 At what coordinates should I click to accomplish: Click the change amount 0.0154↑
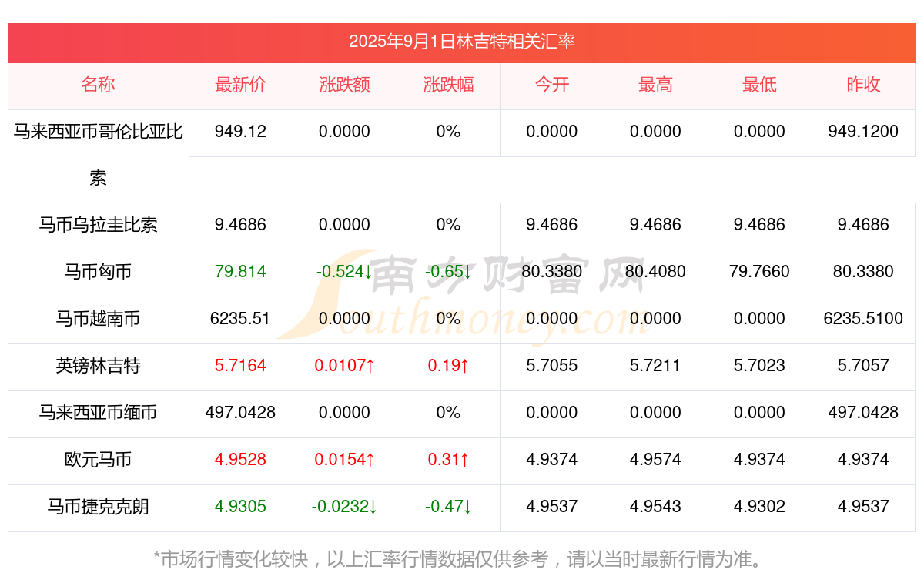[x=344, y=460]
